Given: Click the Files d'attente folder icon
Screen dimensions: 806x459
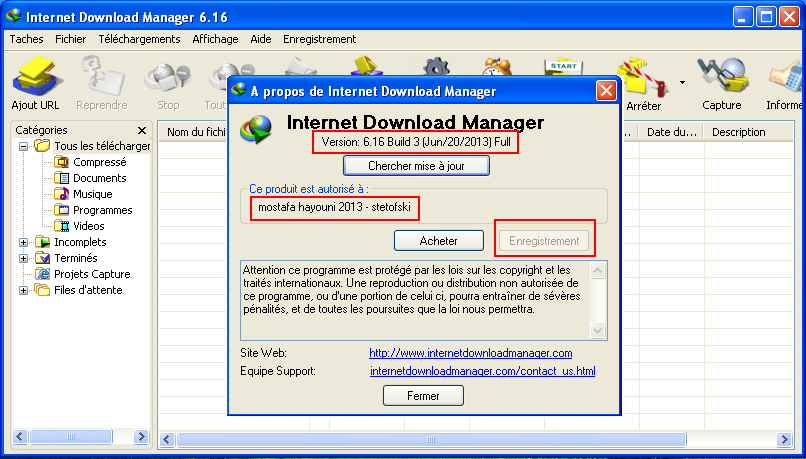Looking at the screenshot, I should click(x=43, y=289).
